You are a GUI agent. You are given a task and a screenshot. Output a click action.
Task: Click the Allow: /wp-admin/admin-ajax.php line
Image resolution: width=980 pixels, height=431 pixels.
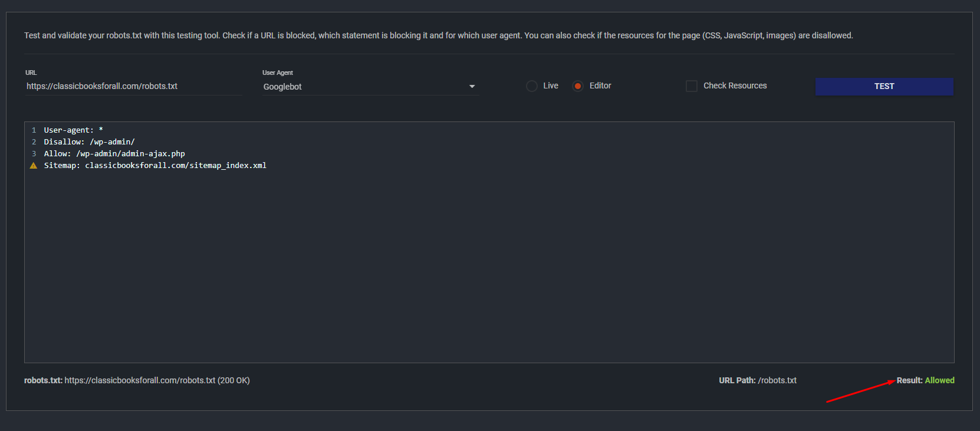click(x=114, y=154)
